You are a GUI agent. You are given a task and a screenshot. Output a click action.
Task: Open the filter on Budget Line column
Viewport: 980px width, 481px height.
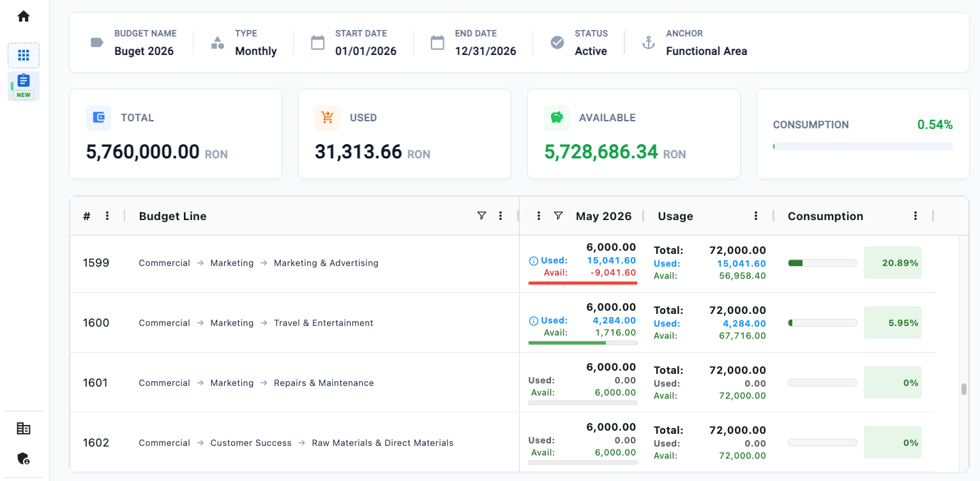482,216
